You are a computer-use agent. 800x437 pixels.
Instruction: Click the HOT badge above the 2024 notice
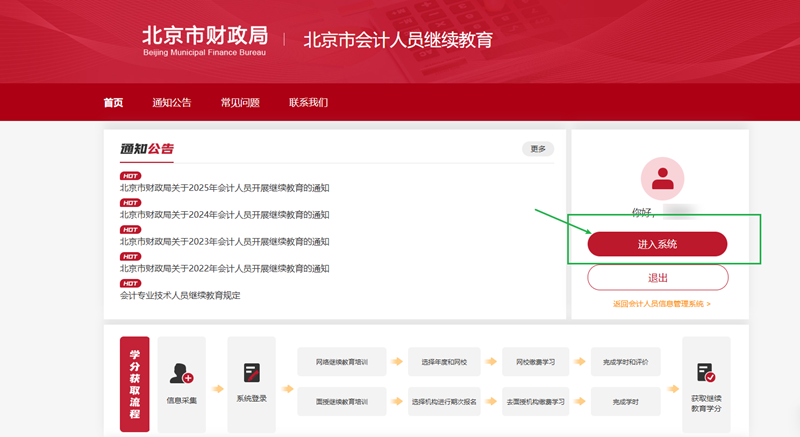pos(131,203)
